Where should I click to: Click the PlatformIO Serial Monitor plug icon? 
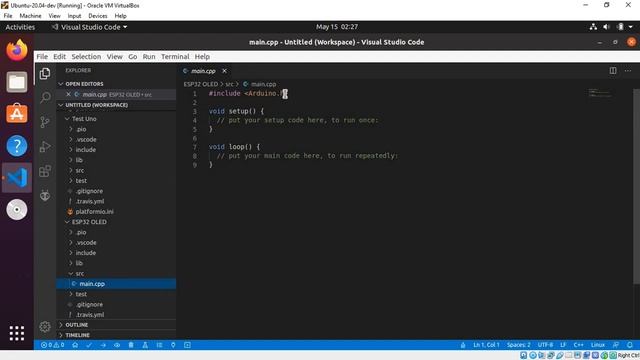(173, 345)
